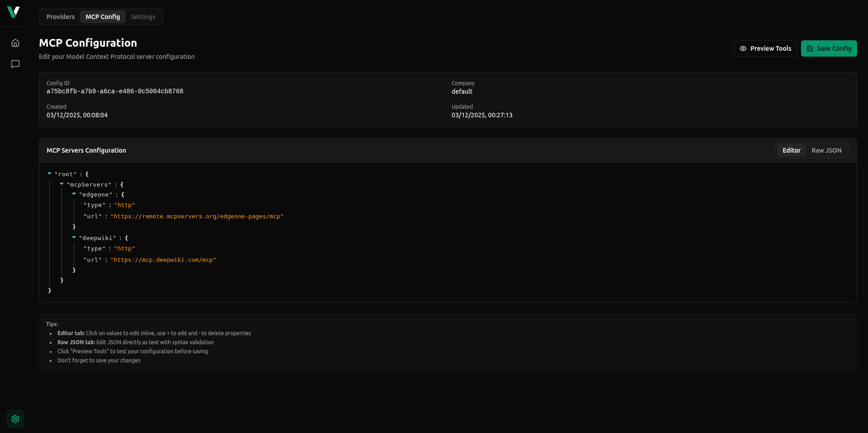Collapse the deepwiki server disclosure triangle
868x433 pixels.
74,237
